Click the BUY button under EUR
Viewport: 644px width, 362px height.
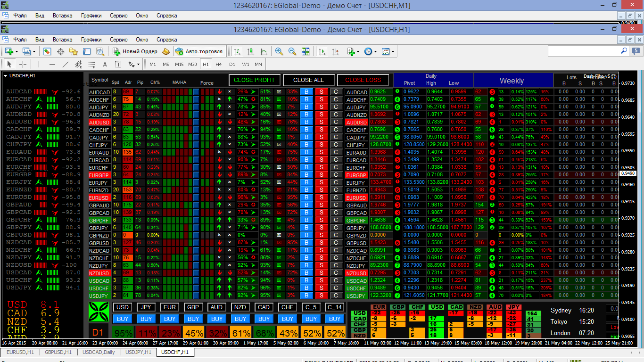point(170,319)
